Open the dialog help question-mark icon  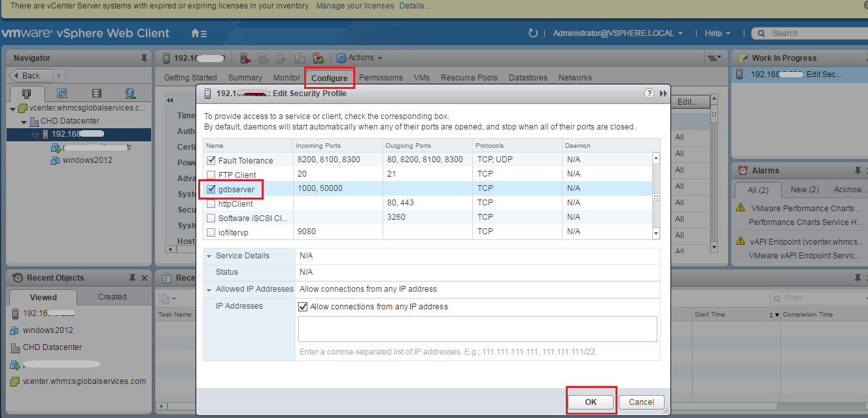(649, 94)
